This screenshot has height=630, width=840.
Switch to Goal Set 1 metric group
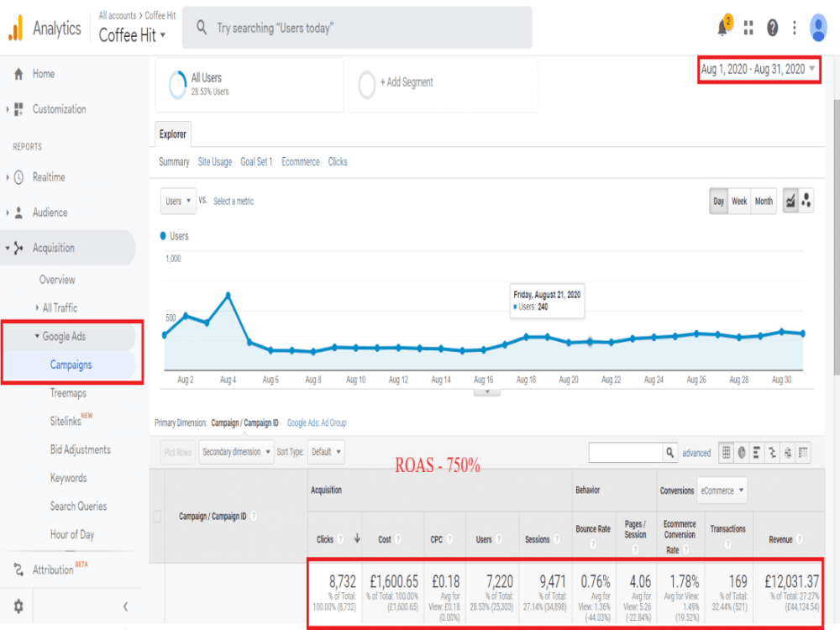point(256,162)
